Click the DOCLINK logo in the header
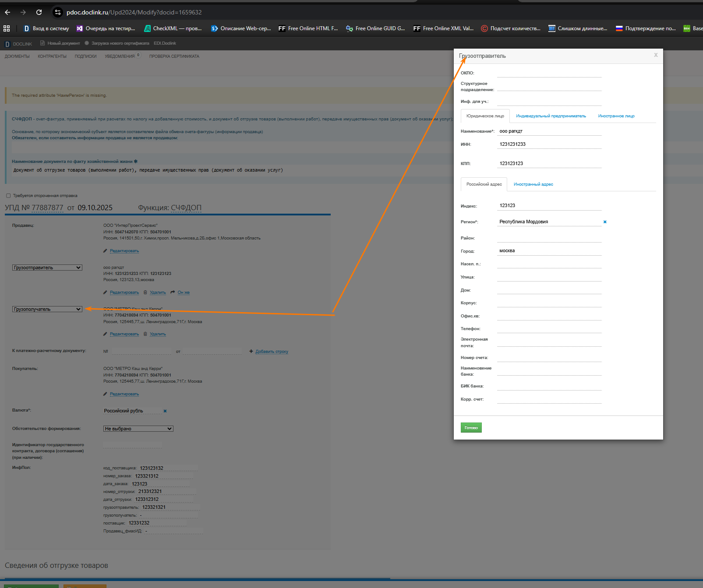703x588 pixels. pos(18,44)
